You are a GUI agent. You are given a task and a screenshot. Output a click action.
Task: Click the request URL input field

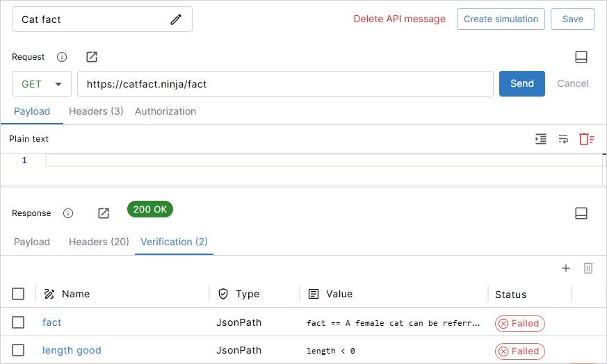tap(285, 84)
